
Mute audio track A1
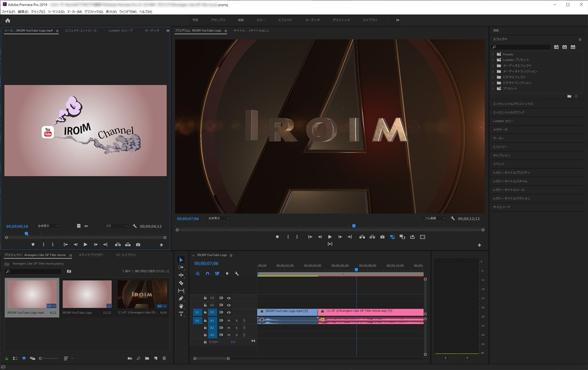(229, 320)
